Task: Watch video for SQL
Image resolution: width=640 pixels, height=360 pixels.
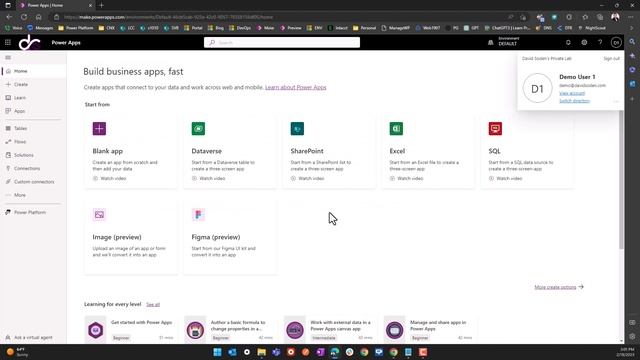Action: [505, 178]
